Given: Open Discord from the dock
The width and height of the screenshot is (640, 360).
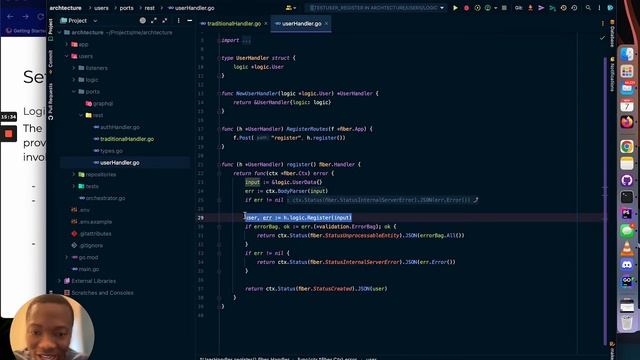Looking at the screenshot, I should tap(627, 264).
